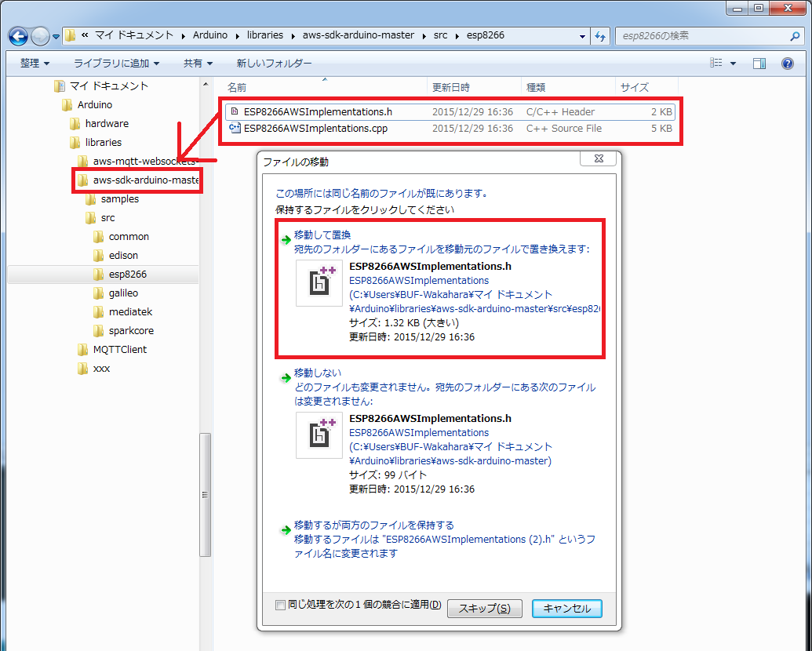Open the 共有 toolbar menu
Image resolution: width=812 pixels, height=651 pixels.
(x=198, y=64)
